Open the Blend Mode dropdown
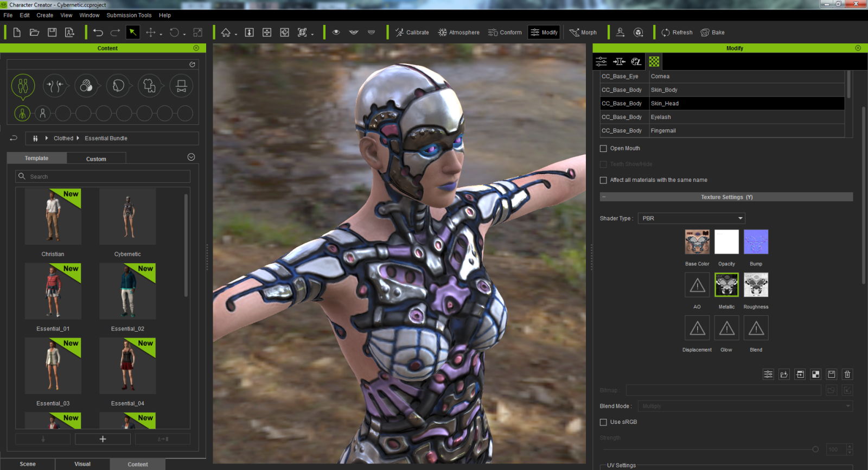The width and height of the screenshot is (868, 470). click(745, 406)
